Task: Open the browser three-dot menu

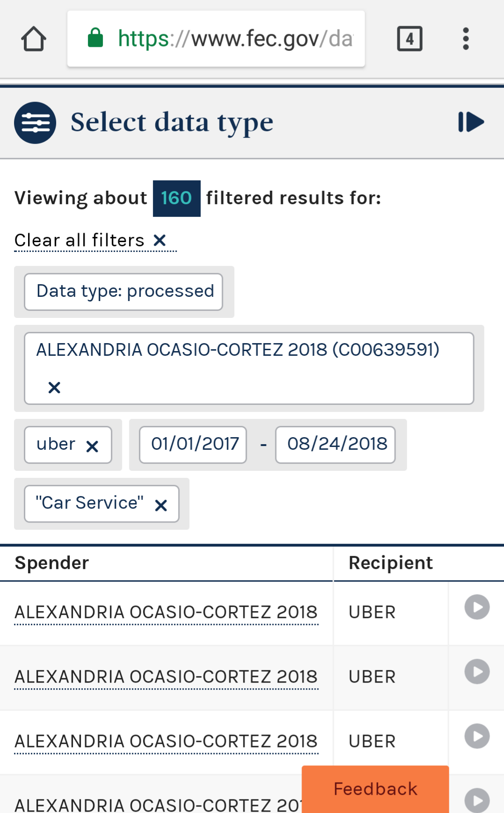Action: click(466, 39)
